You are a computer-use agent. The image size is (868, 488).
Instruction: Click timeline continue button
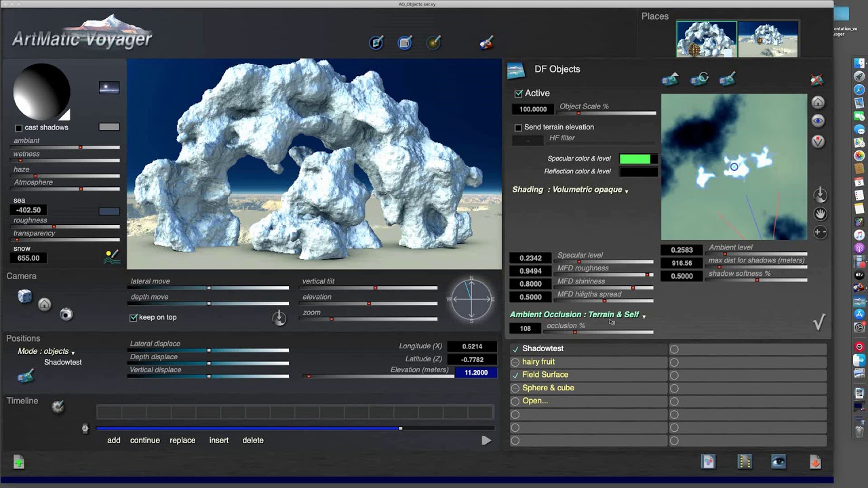click(x=145, y=441)
